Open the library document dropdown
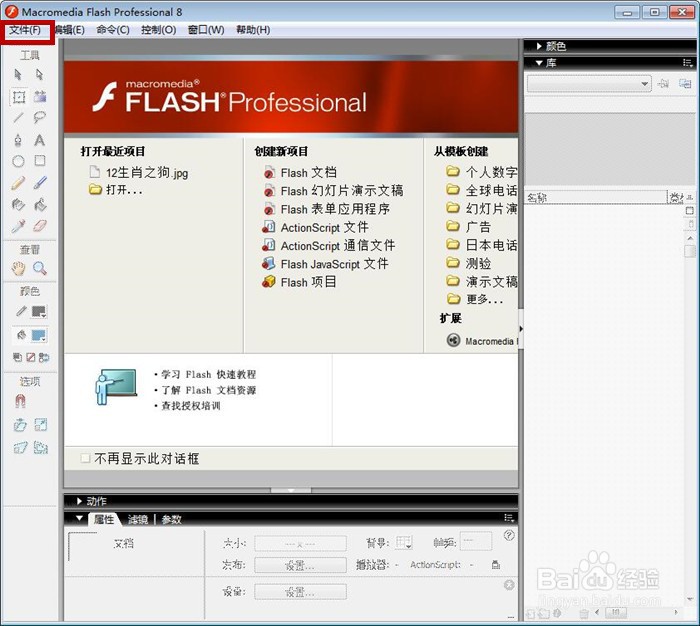 coord(589,83)
